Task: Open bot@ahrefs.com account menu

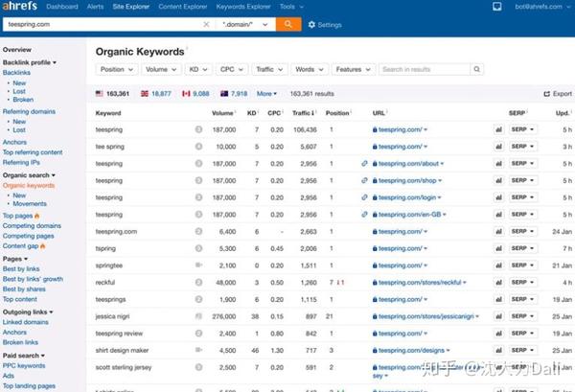Action: point(541,7)
